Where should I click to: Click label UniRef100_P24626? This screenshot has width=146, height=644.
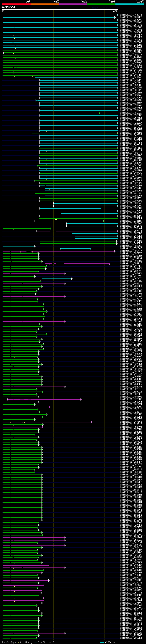point(131,532)
